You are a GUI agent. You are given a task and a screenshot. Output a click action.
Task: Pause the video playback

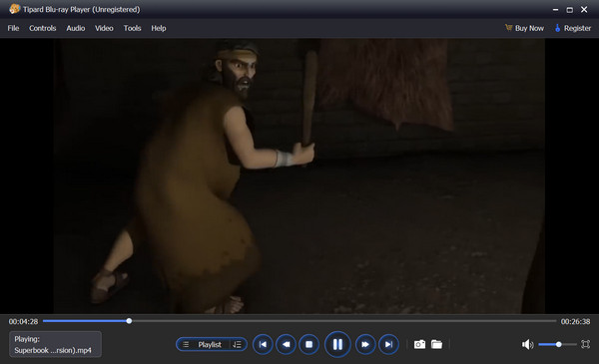[337, 344]
